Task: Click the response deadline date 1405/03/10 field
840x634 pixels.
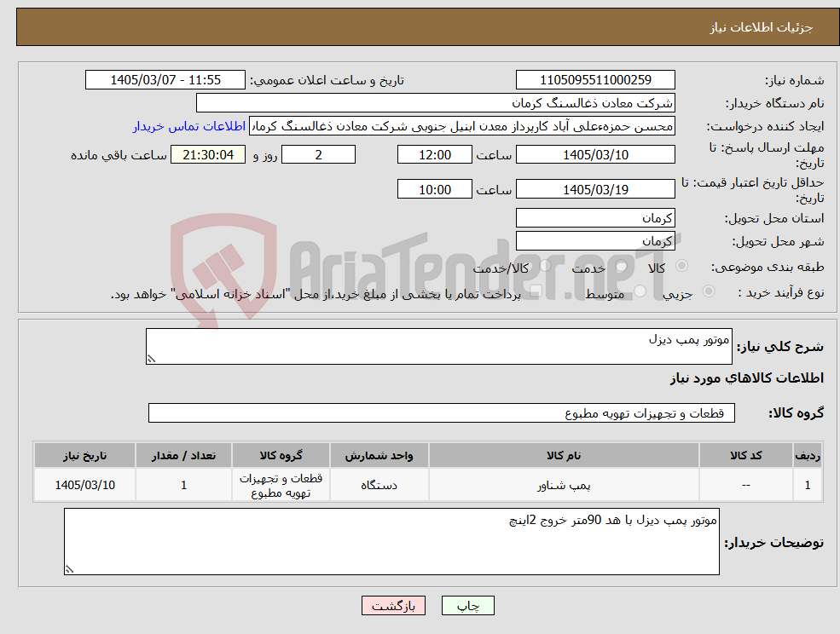Action: (x=595, y=155)
